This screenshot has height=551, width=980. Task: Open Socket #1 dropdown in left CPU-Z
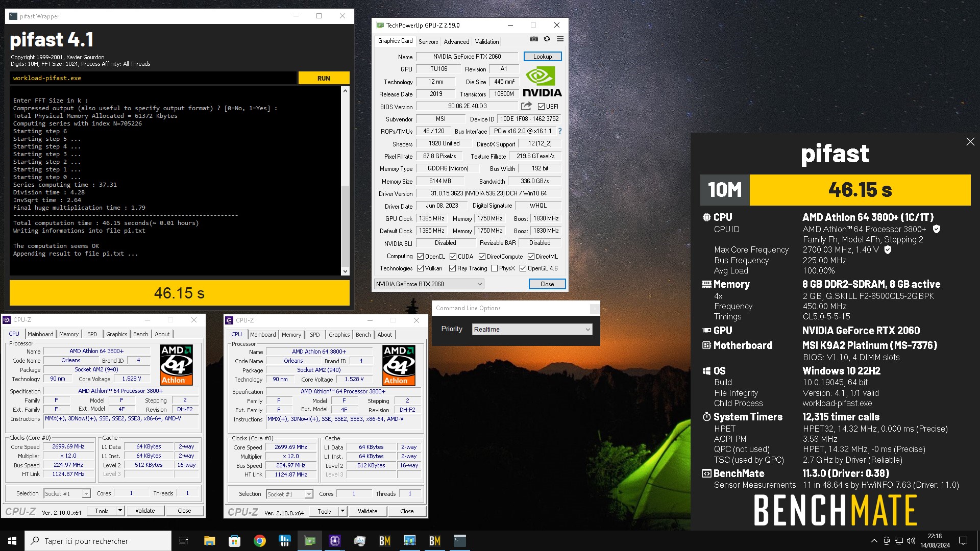[67, 493]
